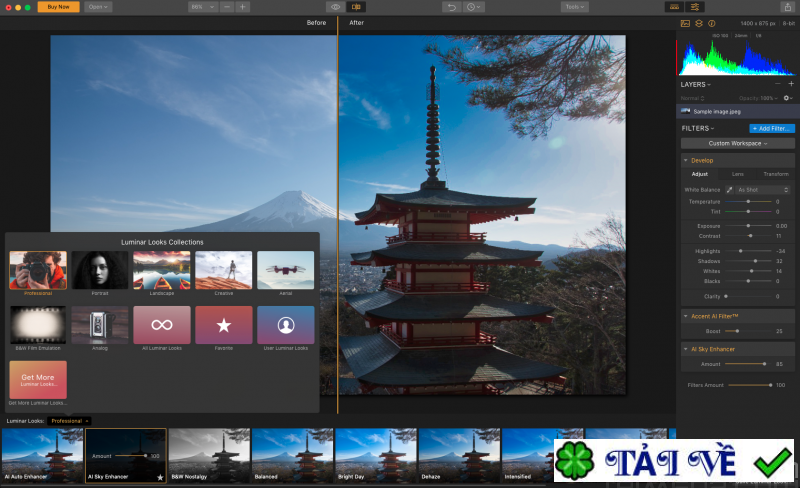Screen dimensions: 800x488
Task: Toggle the before/after compare view button
Action: [356, 7]
